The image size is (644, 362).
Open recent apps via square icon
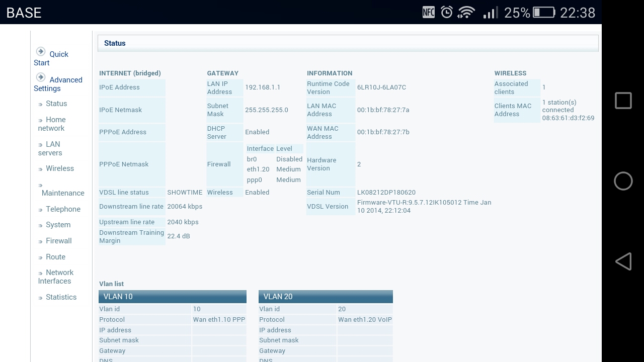point(623,101)
